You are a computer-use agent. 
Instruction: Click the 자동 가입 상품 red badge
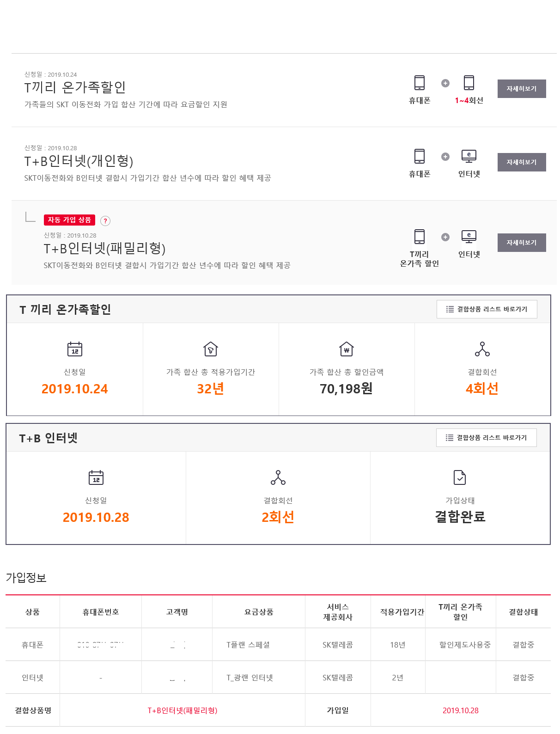(69, 220)
